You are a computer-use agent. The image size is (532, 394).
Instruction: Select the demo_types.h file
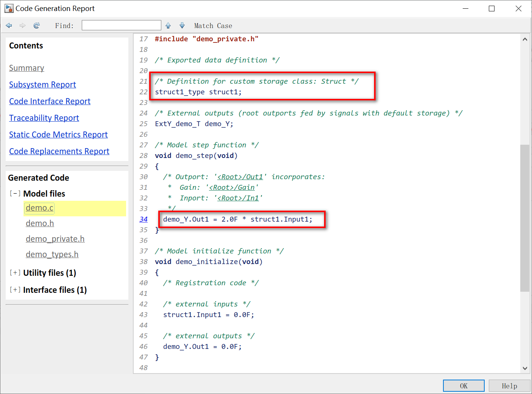pyautogui.click(x=52, y=255)
